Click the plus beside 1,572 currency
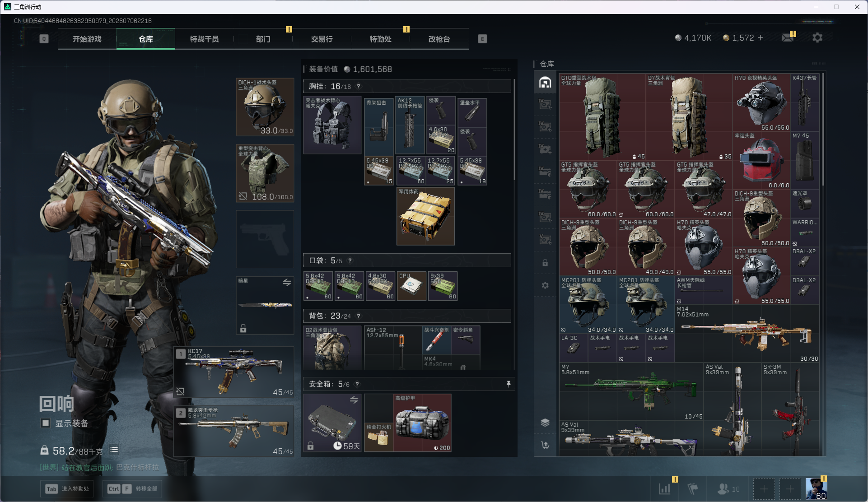Image resolution: width=868 pixels, height=502 pixels. (761, 38)
